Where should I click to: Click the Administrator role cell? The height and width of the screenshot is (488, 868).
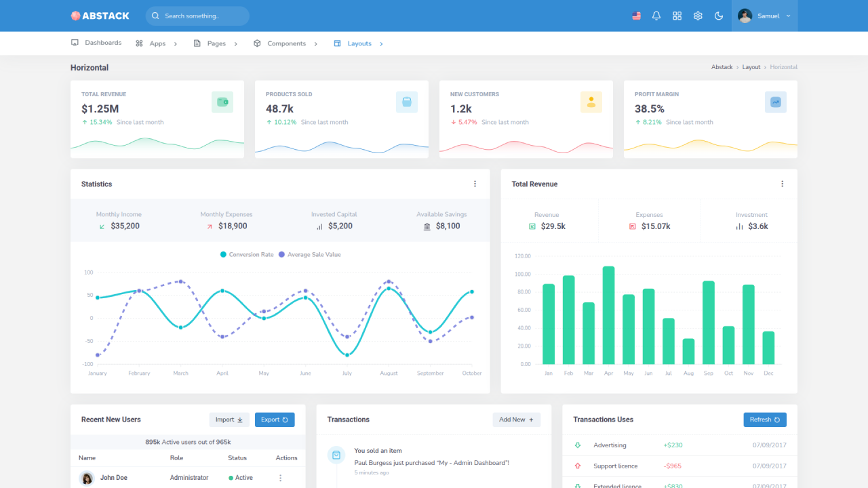coord(189,478)
